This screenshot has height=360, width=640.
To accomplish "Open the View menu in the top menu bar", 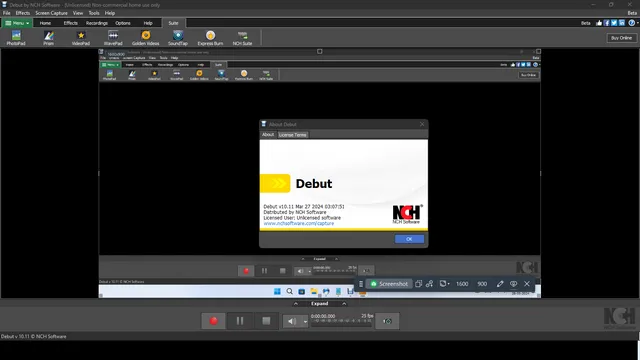I will pyautogui.click(x=78, y=13).
